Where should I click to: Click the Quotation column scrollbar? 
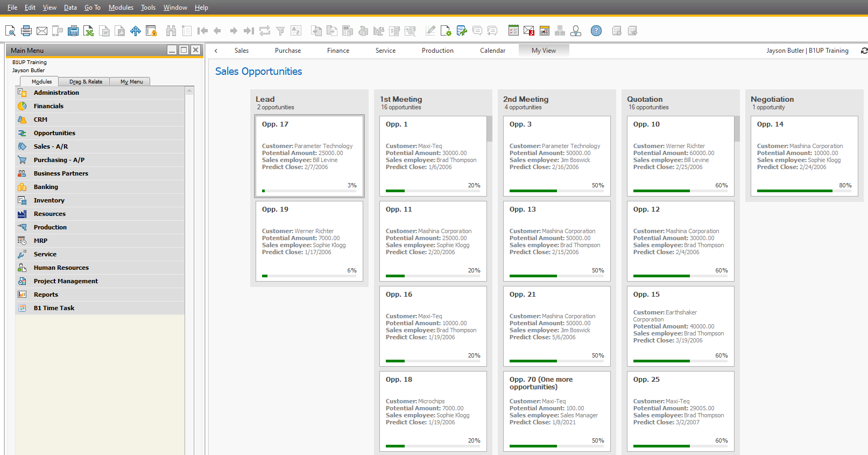pos(737,129)
